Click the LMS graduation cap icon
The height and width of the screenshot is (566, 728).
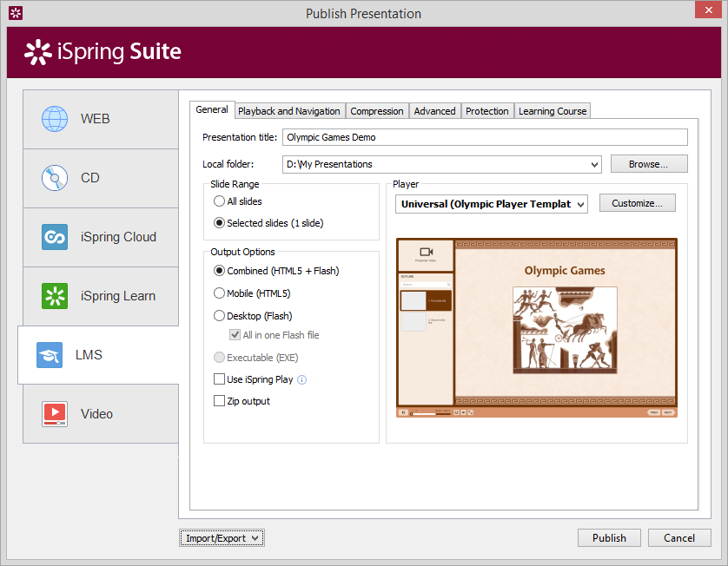(50, 355)
